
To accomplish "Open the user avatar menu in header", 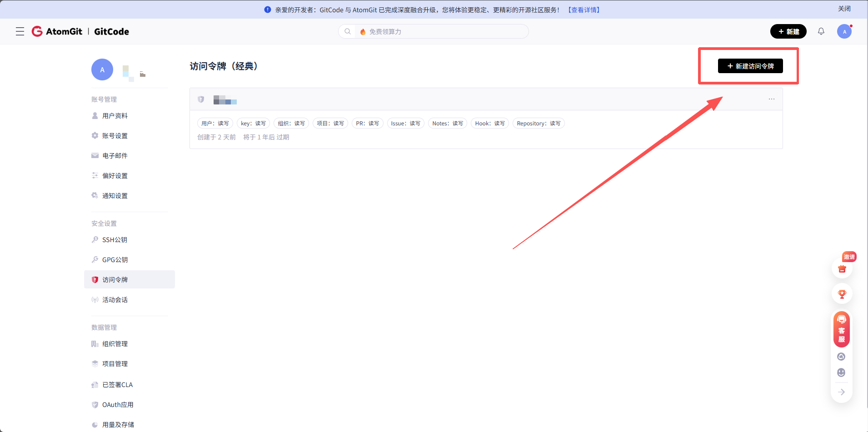I will click(844, 31).
